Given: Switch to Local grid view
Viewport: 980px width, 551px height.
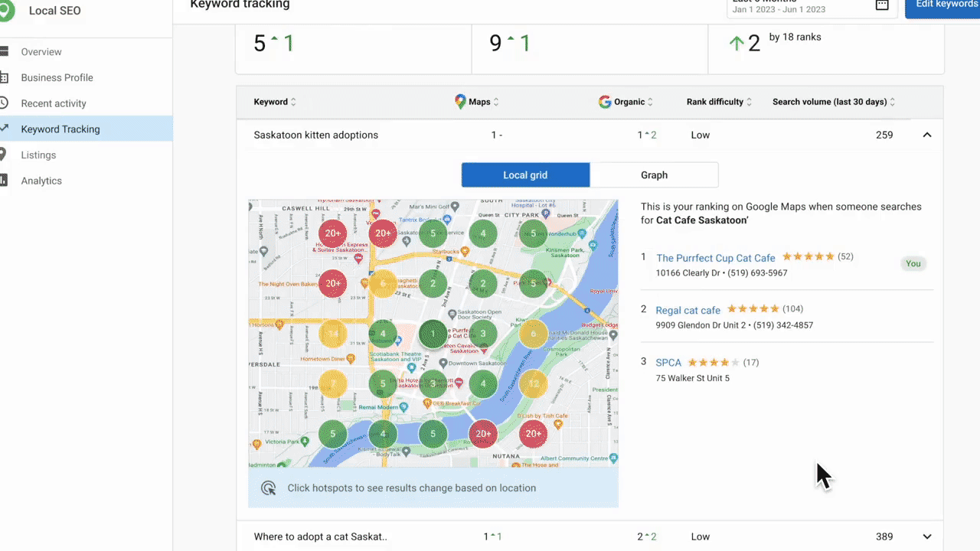Looking at the screenshot, I should (x=525, y=175).
